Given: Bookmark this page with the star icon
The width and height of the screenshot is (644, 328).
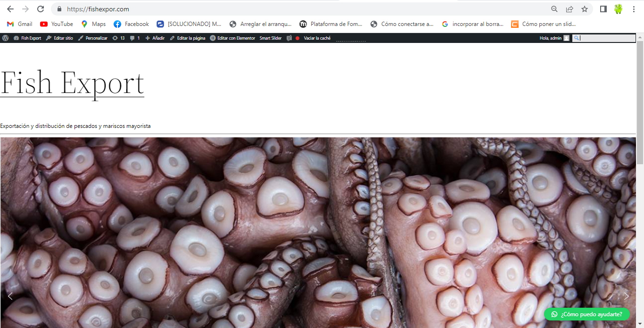Looking at the screenshot, I should [585, 9].
